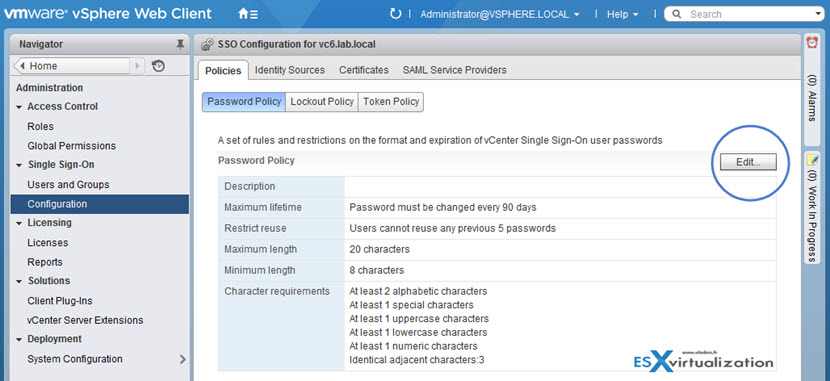Open System Configuration item

click(75, 359)
